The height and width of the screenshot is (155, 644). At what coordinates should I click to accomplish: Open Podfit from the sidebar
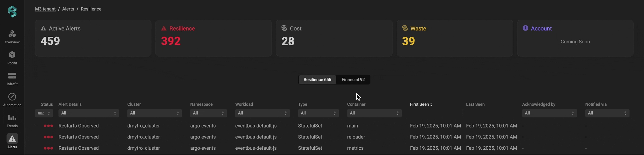tap(12, 55)
